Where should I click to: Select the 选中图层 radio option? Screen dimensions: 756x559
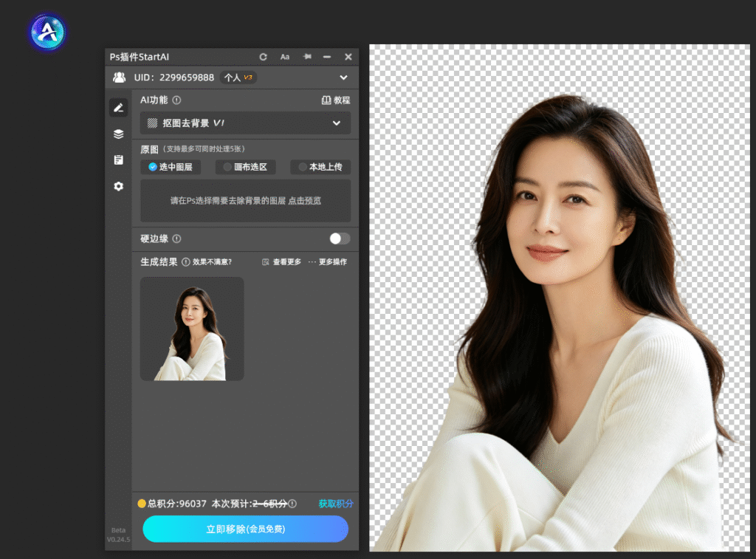[171, 167]
